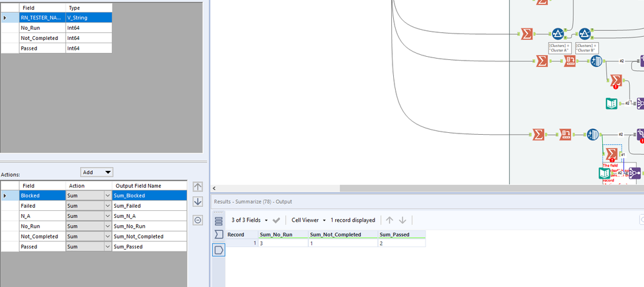Click the next record down arrow in Results
The image size is (644, 287).
pyautogui.click(x=402, y=220)
